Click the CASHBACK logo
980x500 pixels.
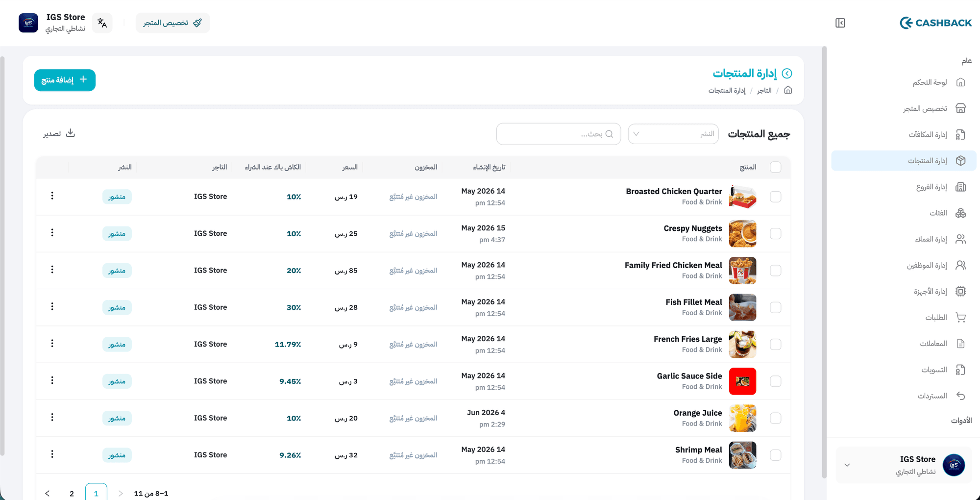pos(935,23)
